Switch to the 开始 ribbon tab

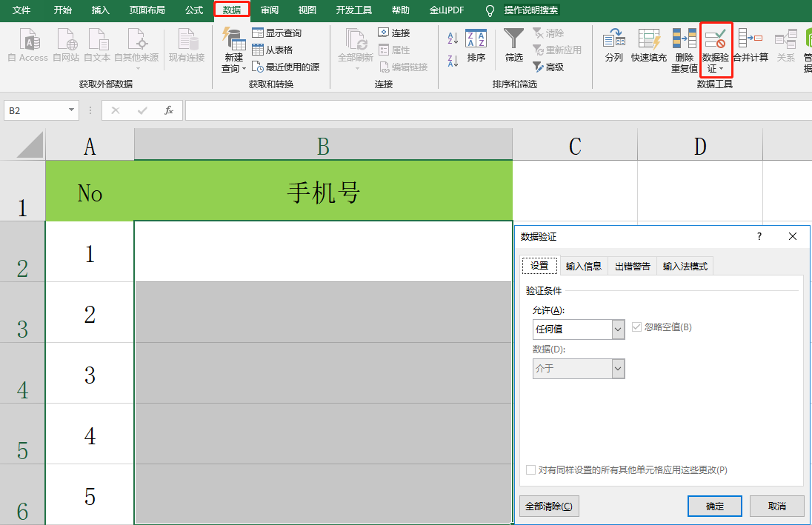pyautogui.click(x=63, y=10)
